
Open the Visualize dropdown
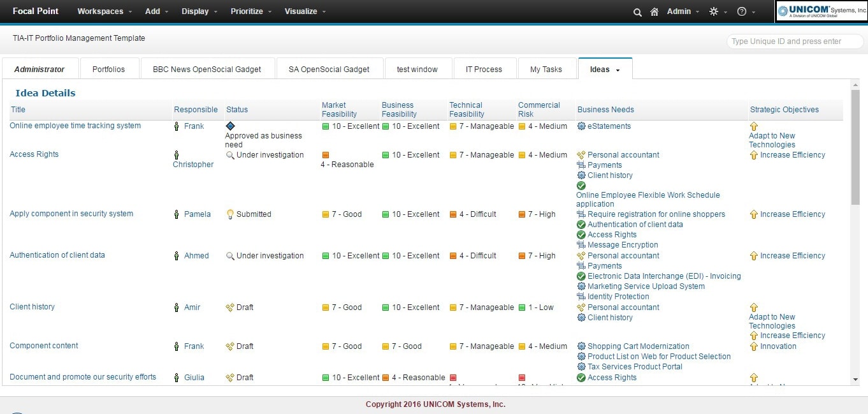click(x=305, y=11)
